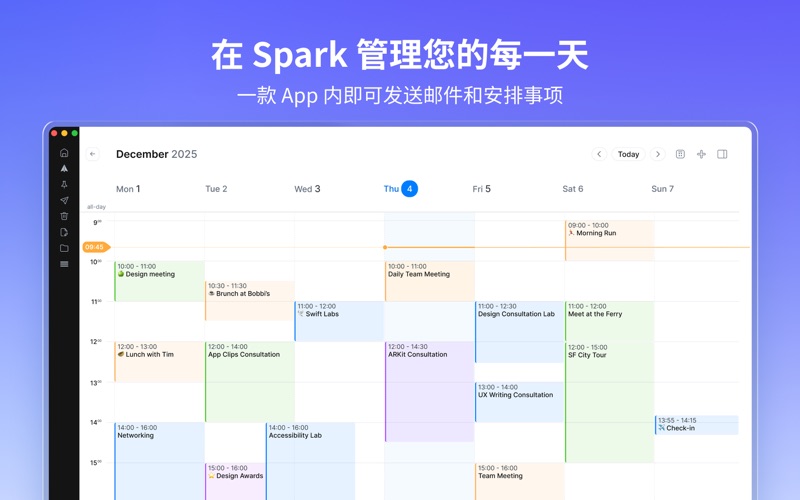Open the Morning Run event
The height and width of the screenshot is (500, 800).
(x=610, y=240)
